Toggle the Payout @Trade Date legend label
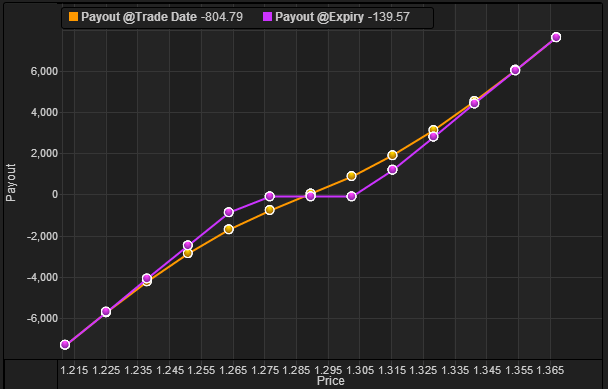 point(139,17)
